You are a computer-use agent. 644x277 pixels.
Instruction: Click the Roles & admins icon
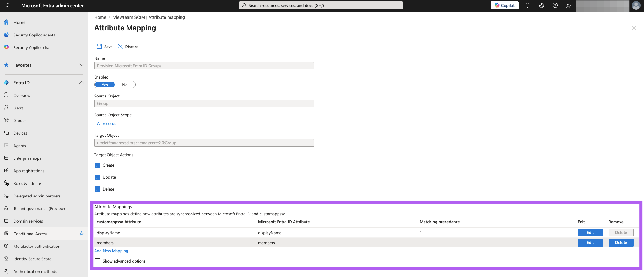[x=6, y=183]
